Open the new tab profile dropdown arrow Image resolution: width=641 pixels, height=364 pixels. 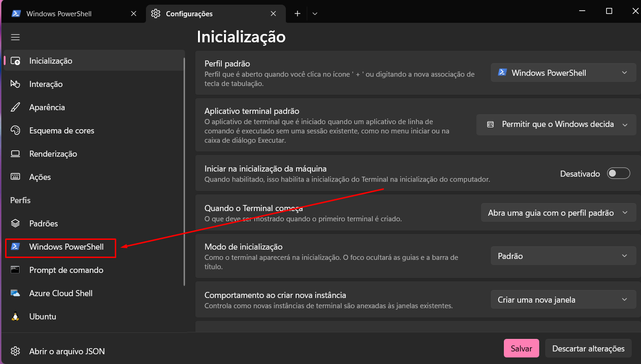coord(315,13)
